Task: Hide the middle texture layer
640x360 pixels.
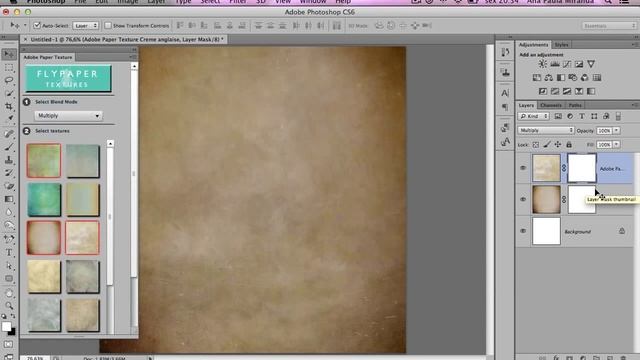Action: 523,199
